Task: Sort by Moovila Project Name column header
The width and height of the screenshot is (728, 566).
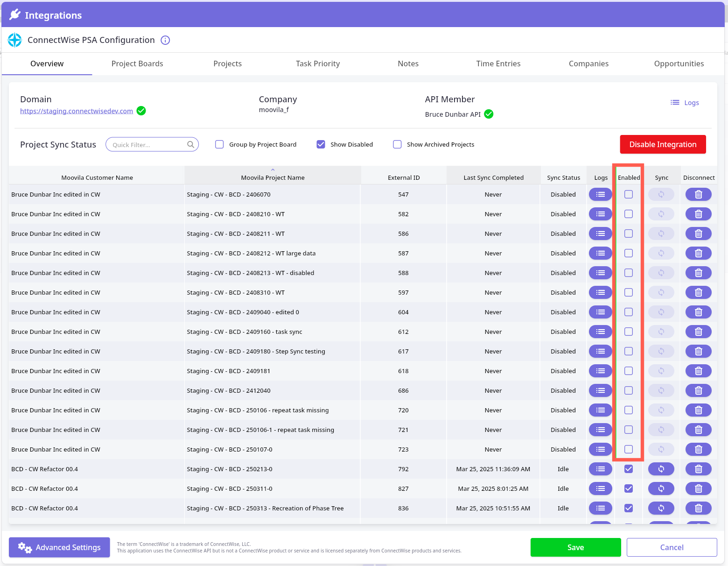Action: point(273,177)
